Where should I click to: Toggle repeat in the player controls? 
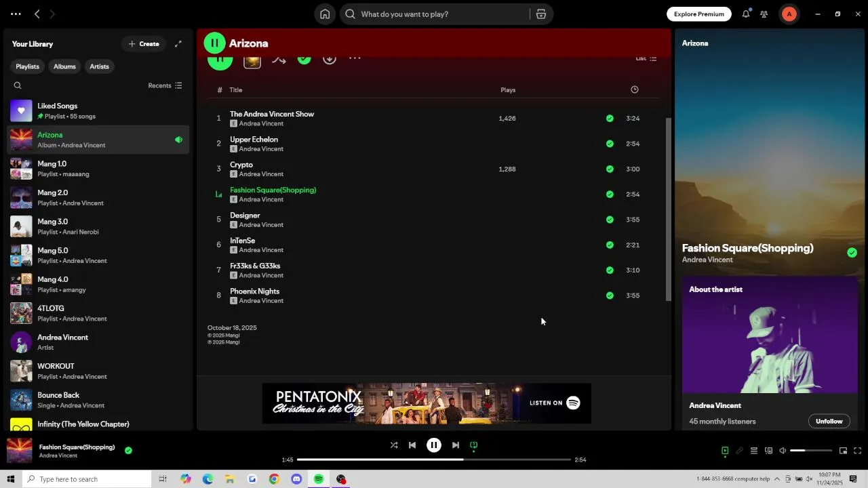pos(474,445)
